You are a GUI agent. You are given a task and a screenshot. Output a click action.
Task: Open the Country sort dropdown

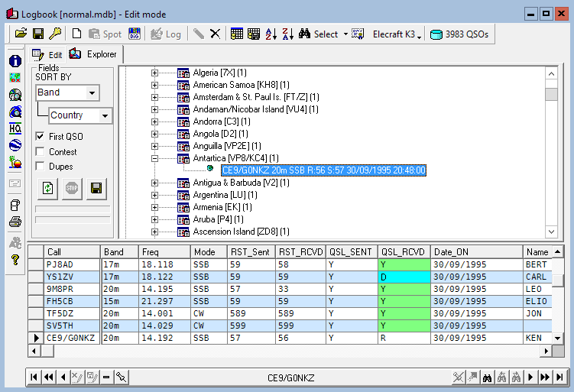[105, 115]
